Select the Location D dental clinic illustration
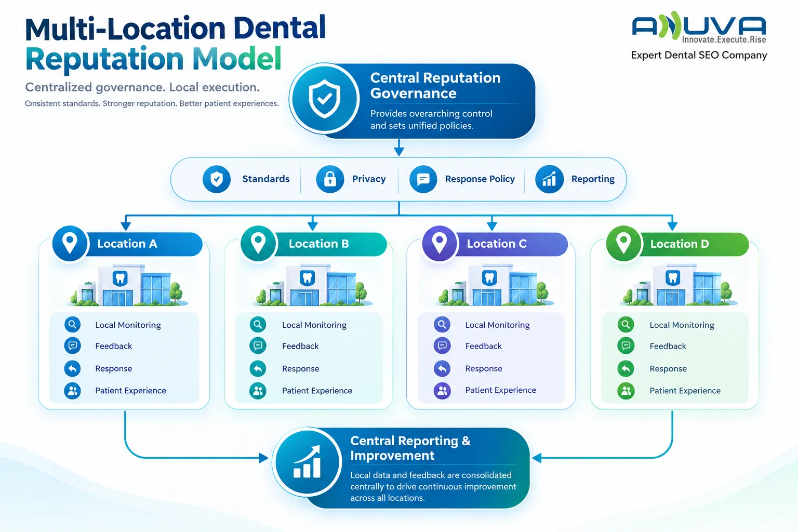 tap(679, 285)
